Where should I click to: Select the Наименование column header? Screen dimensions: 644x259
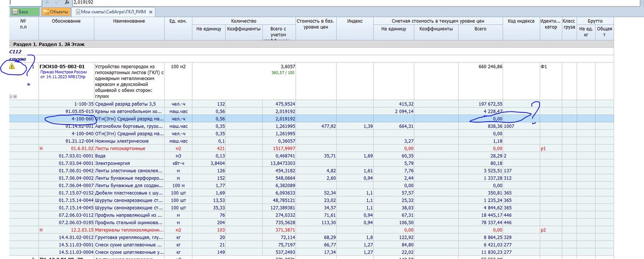(129, 22)
